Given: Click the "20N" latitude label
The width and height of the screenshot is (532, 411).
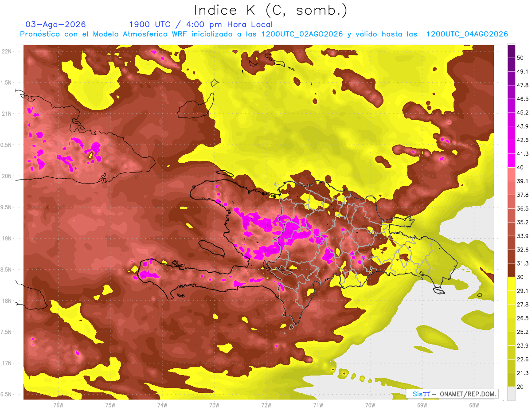Looking at the screenshot, I should (x=8, y=176).
